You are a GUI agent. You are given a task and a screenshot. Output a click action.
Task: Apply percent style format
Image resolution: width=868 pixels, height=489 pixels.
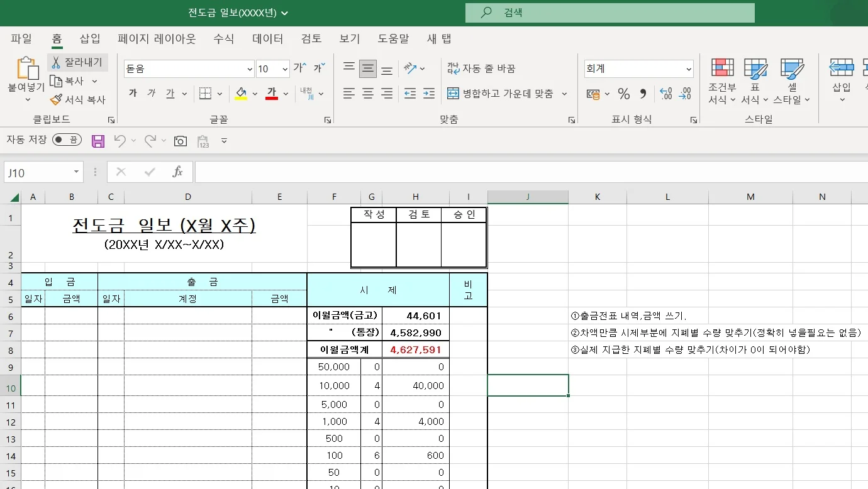[x=624, y=94]
